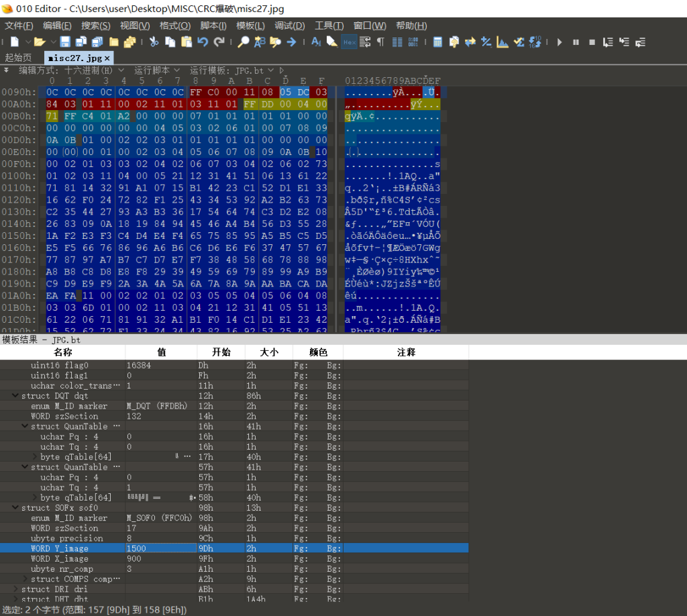Toggle show whitespace pilcrow icon
This screenshot has width=687, height=616.
coord(380,42)
